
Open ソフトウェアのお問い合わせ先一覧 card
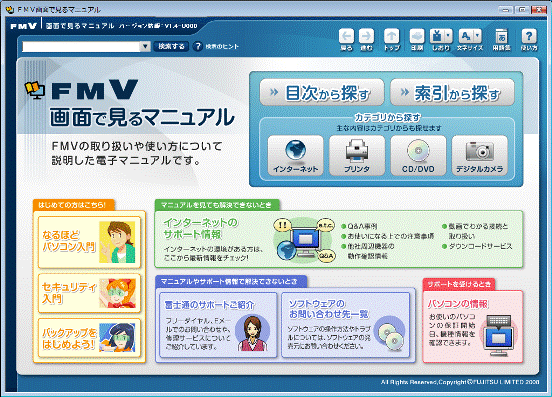click(345, 325)
